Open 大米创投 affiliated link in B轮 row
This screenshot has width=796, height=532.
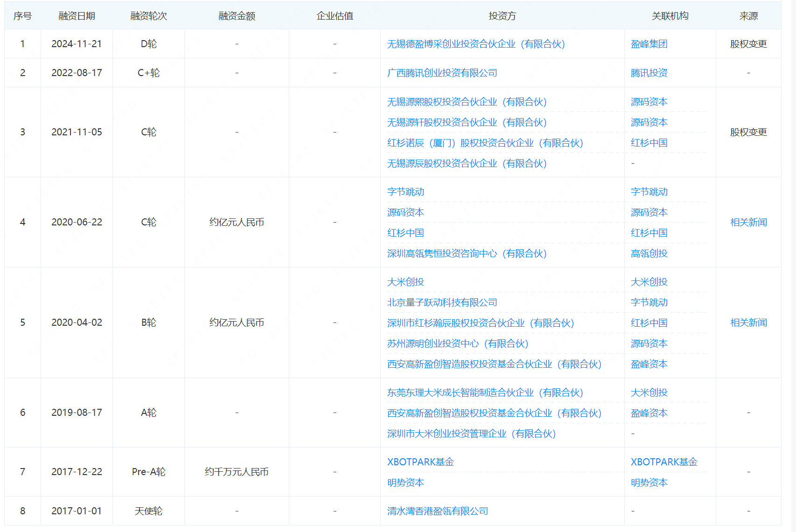point(649,282)
